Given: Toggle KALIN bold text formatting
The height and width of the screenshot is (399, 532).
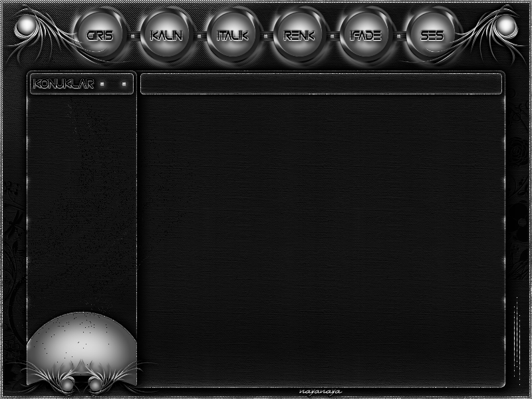Looking at the screenshot, I should [166, 36].
